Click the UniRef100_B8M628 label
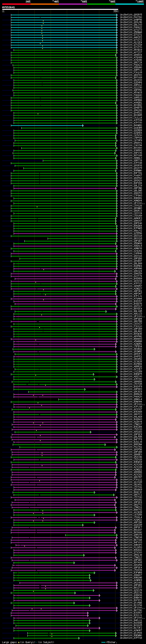 (x=131, y=394)
